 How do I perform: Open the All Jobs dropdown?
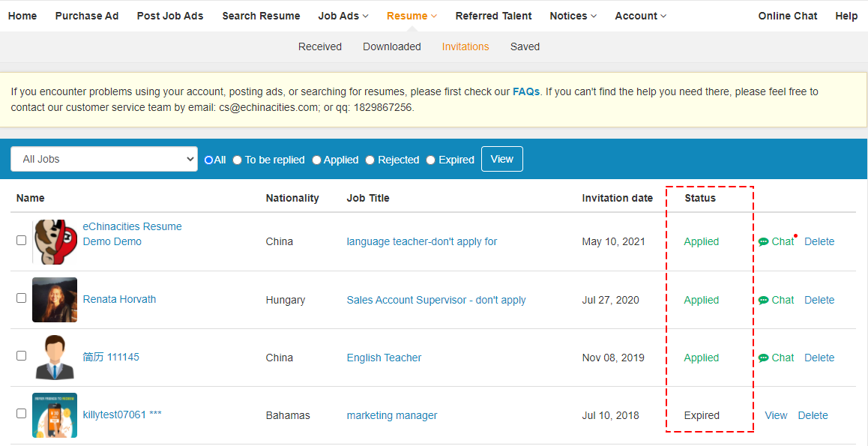coord(104,159)
